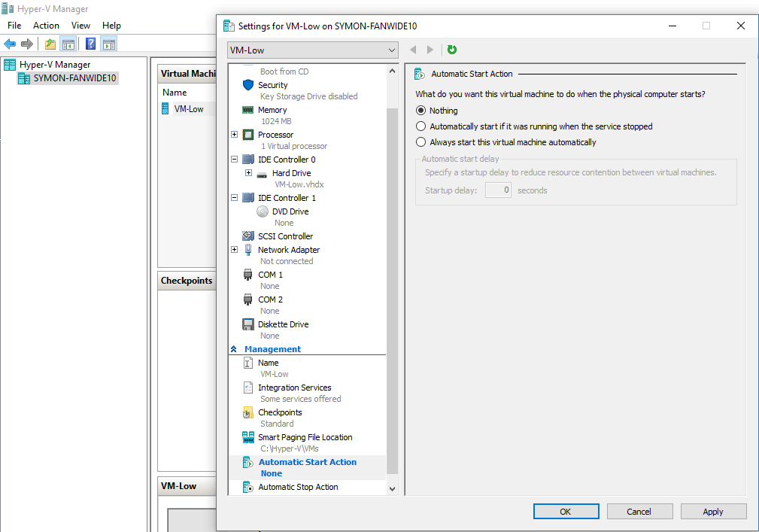Select the IDE Controller 1 label
This screenshot has height=532, width=759.
pyautogui.click(x=287, y=197)
